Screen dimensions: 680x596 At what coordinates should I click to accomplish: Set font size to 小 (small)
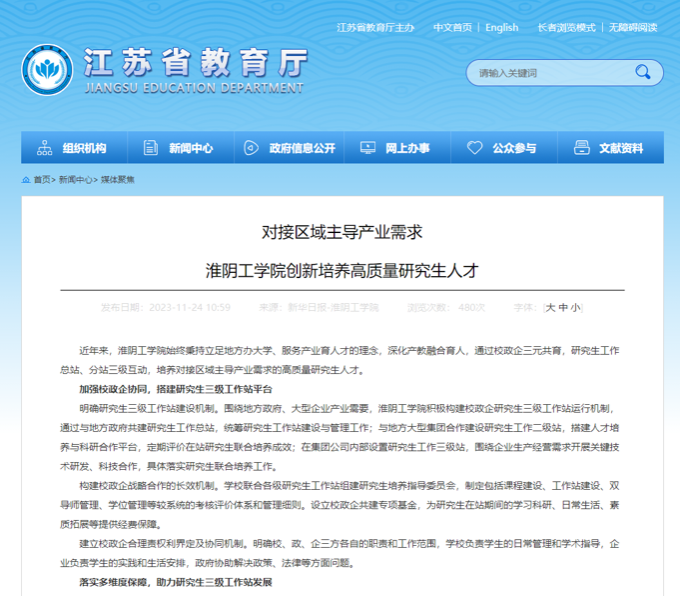(575, 307)
